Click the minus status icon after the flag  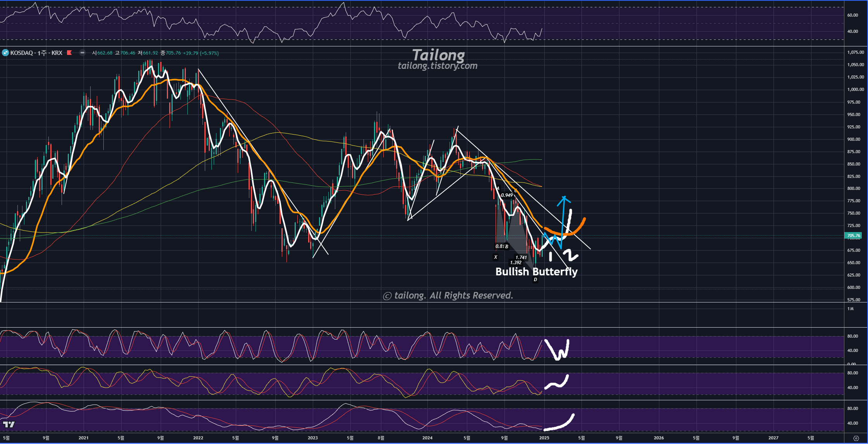(x=82, y=53)
